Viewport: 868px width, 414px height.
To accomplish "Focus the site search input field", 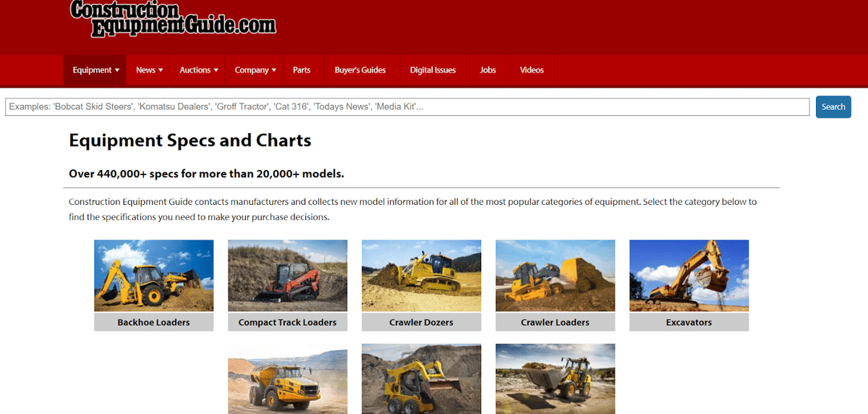I will point(407,107).
